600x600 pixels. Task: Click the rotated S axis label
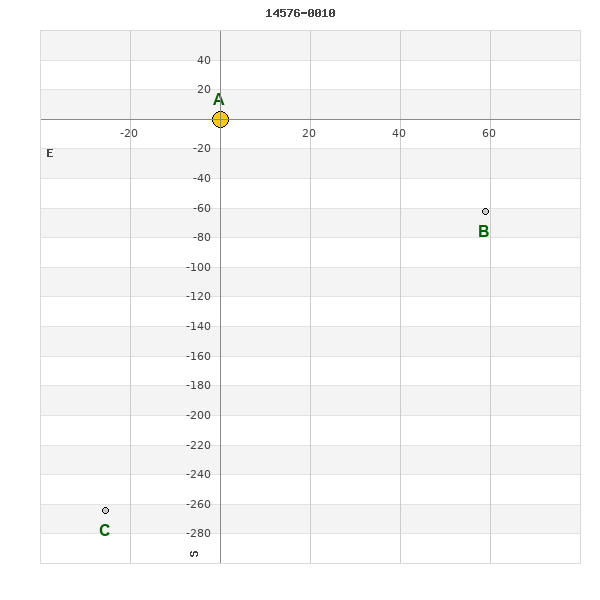coord(194,553)
